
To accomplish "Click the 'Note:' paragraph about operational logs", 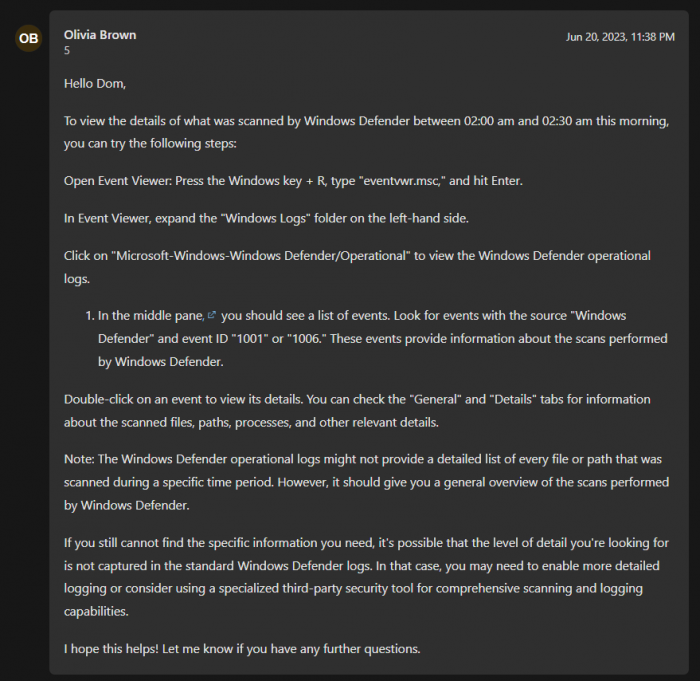I will coord(367,482).
